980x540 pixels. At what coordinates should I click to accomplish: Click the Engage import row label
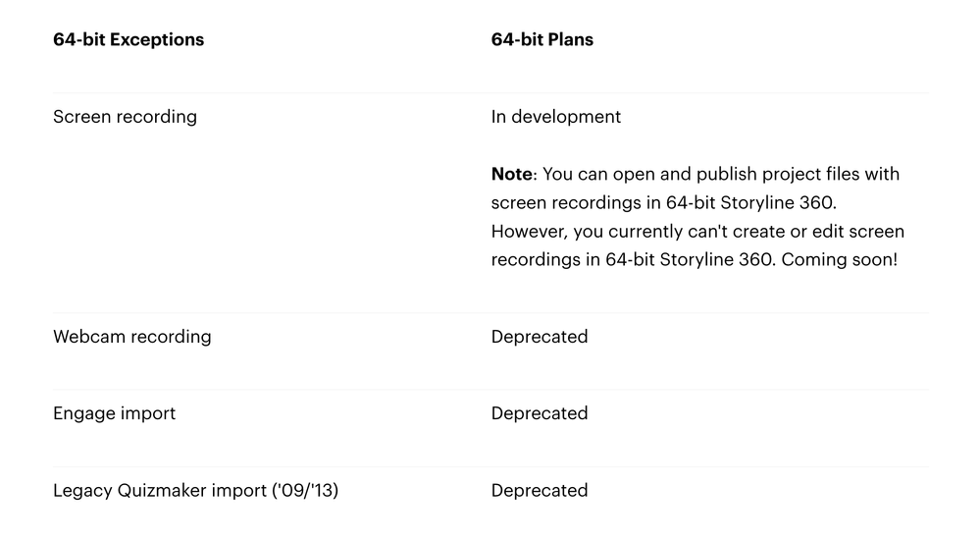point(114,413)
